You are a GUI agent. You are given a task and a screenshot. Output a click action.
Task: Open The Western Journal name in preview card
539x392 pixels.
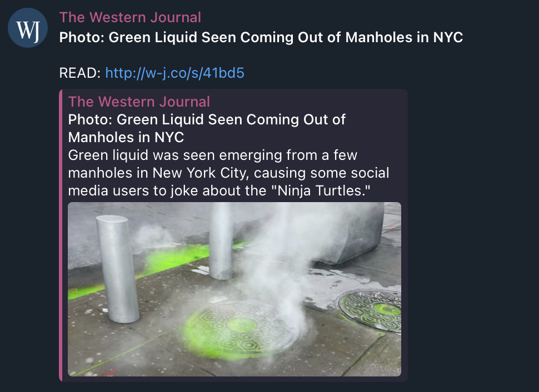[139, 102]
